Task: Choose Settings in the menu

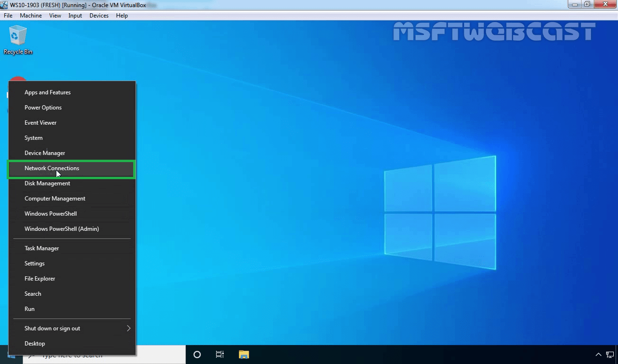Action: coord(72,264)
